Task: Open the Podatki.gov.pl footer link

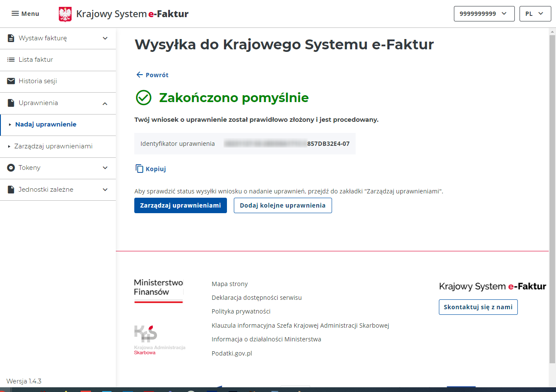Action: tap(232, 353)
